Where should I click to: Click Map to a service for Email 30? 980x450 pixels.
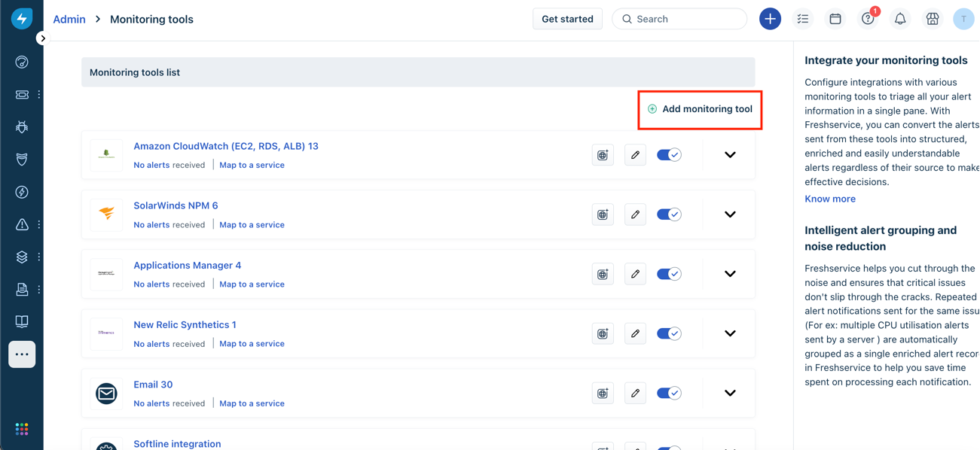click(x=252, y=403)
